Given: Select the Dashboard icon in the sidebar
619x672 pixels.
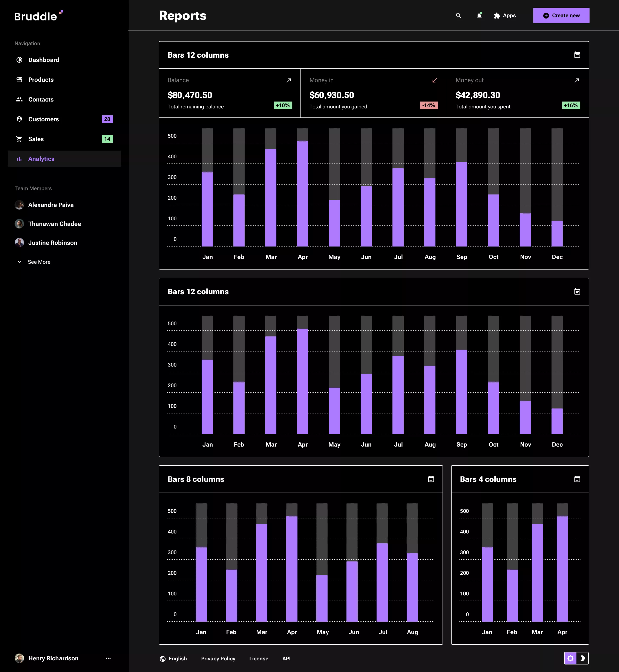Looking at the screenshot, I should click(x=19, y=60).
